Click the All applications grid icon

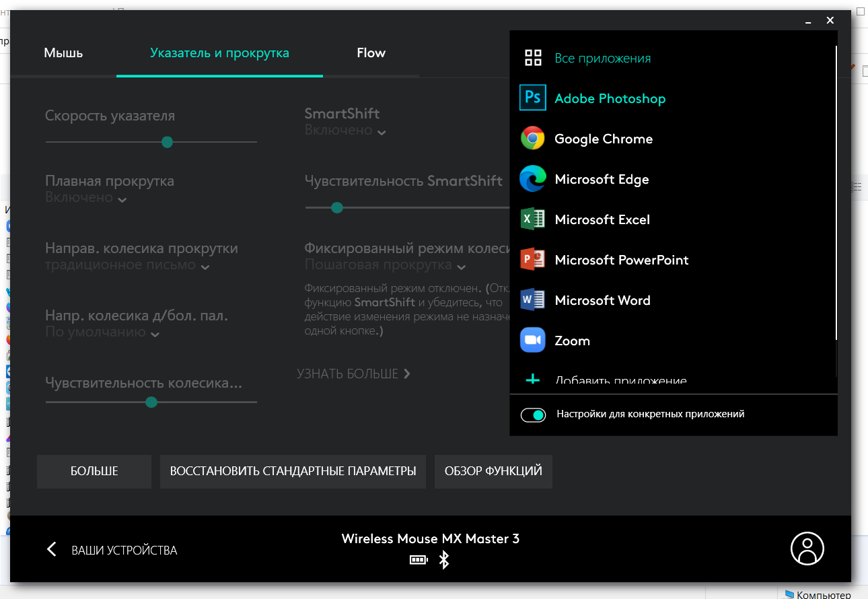pos(533,58)
